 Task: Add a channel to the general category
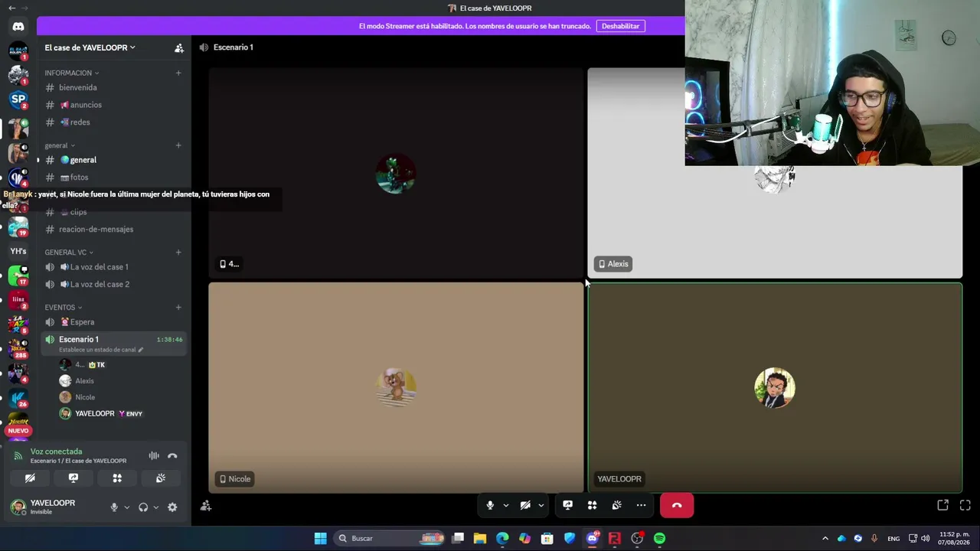click(178, 145)
